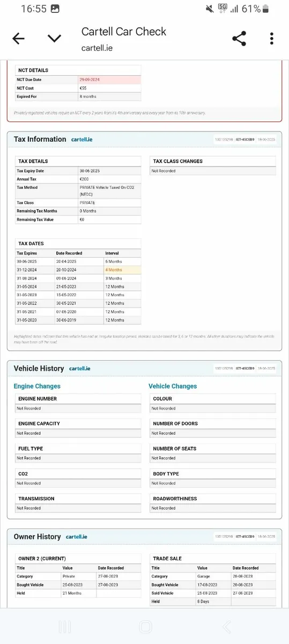Click the Held value 21 Months
Image resolution: width=289 pixels, height=644 pixels.
click(71, 593)
